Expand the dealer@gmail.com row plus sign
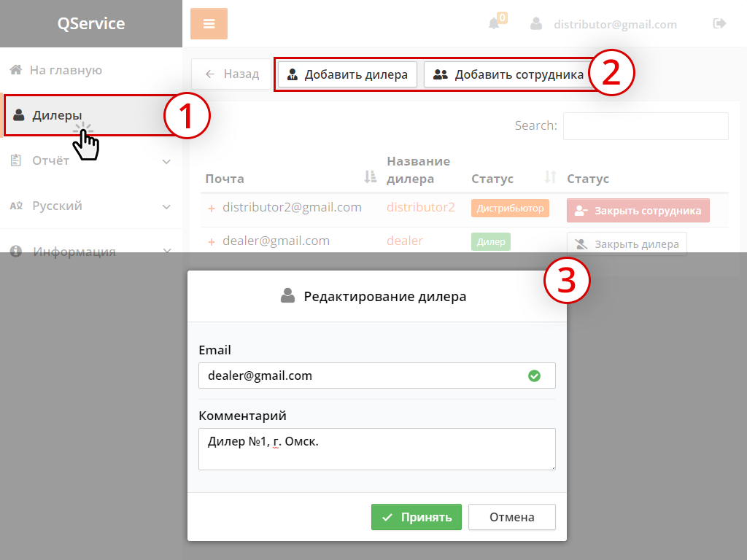747x560 pixels. [212, 242]
